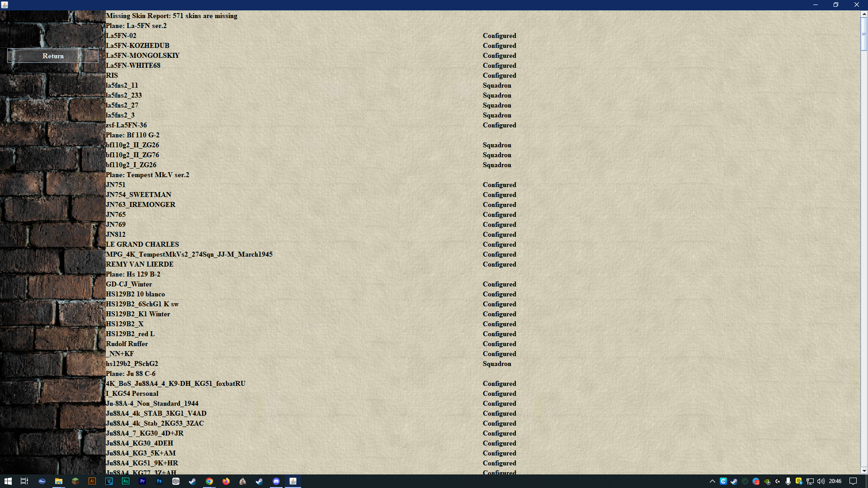Open the blue C tray icon

[723, 481]
